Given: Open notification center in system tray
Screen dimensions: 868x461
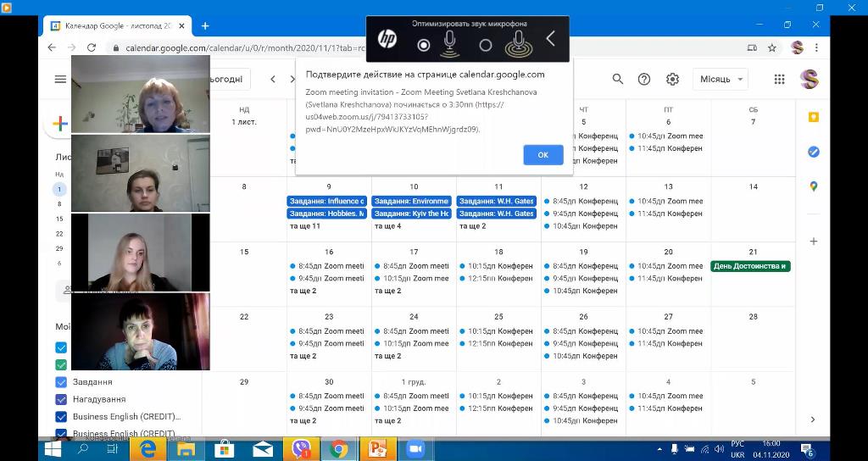Looking at the screenshot, I should 807,449.
